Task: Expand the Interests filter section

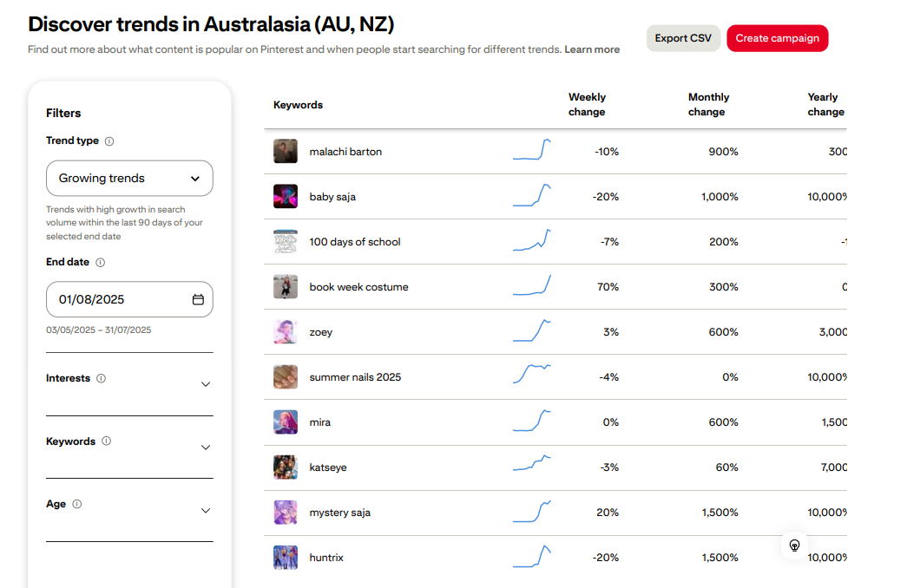Action: pyautogui.click(x=206, y=384)
